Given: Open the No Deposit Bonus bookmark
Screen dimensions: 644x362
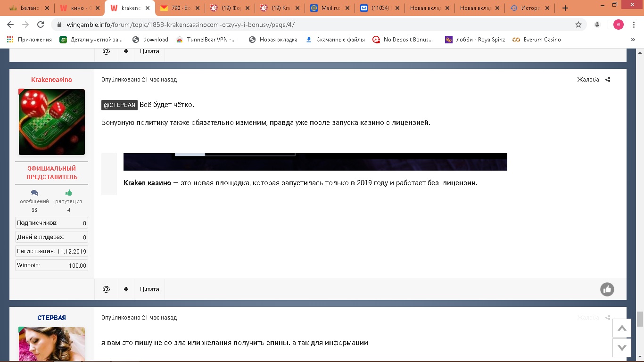Looking at the screenshot, I should [403, 40].
